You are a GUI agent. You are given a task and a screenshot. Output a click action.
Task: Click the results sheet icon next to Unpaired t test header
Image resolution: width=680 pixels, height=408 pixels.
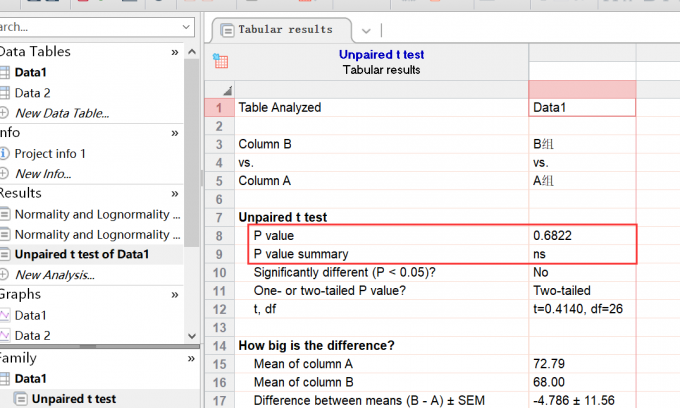coord(221,62)
